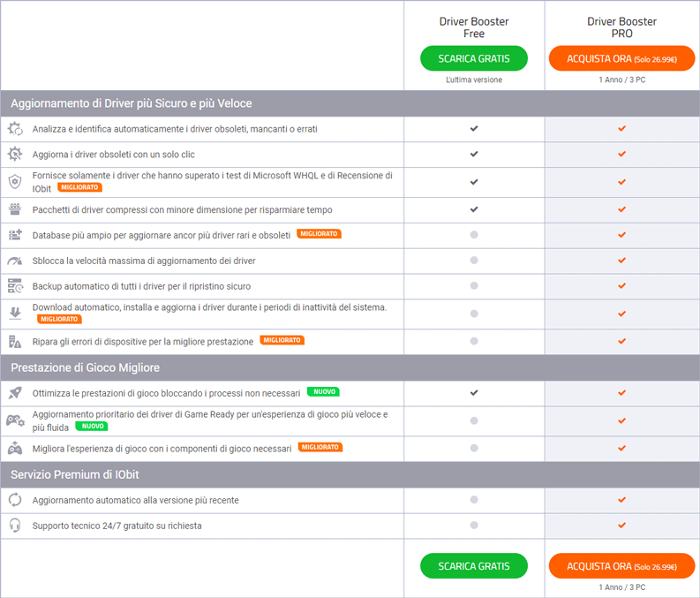
Task: Click the top ACQUISTA ORA button
Action: (621, 58)
